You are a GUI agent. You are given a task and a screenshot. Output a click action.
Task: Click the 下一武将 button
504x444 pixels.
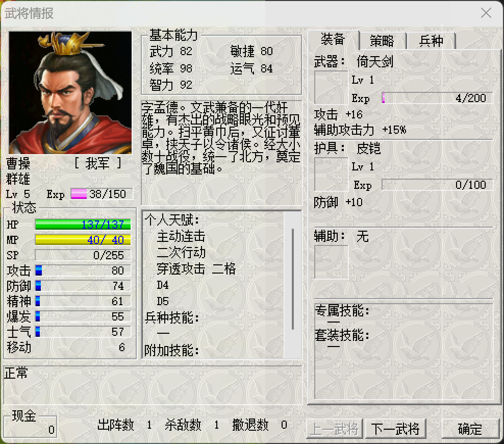[x=396, y=429]
